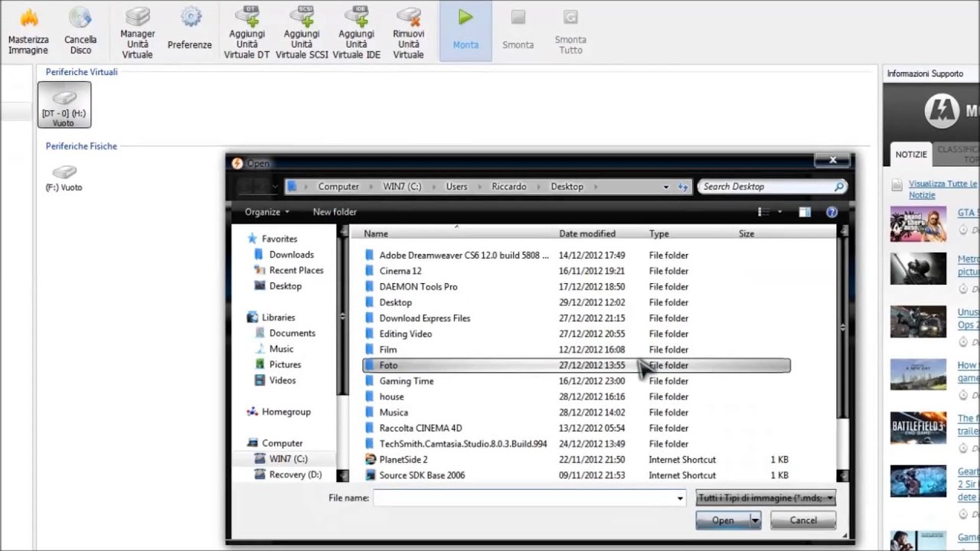This screenshot has height=551, width=980.
Task: Click the refresh button beside address bar
Action: coord(683,187)
